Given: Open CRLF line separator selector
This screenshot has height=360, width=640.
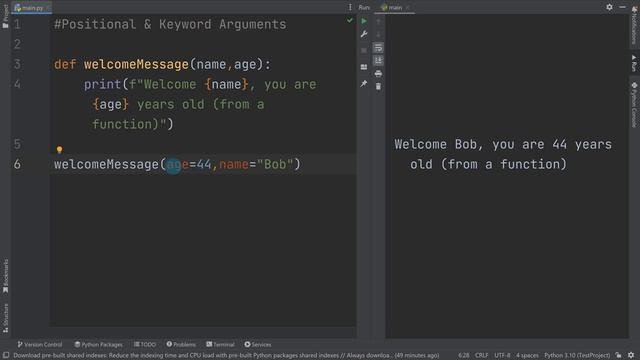Looking at the screenshot, I should tap(482, 356).
